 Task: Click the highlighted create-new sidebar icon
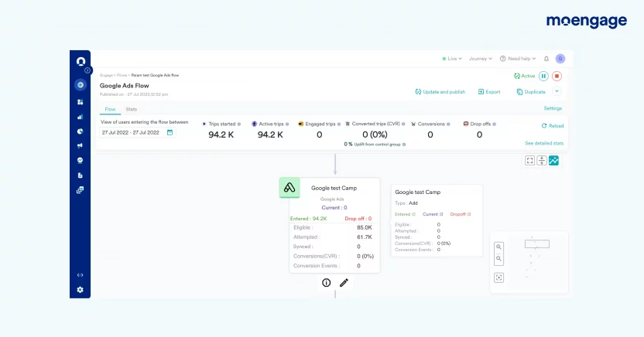80,85
